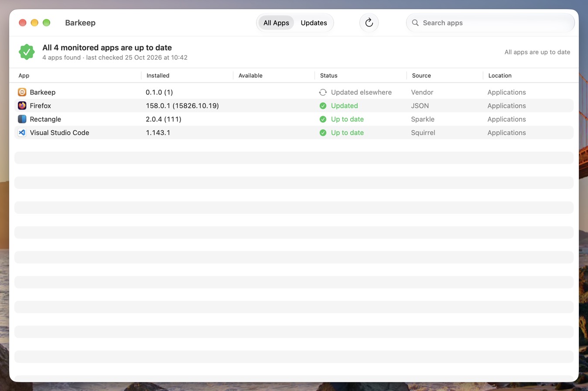The height and width of the screenshot is (391, 588).
Task: Switch to the All Apps tab
Action: (276, 23)
